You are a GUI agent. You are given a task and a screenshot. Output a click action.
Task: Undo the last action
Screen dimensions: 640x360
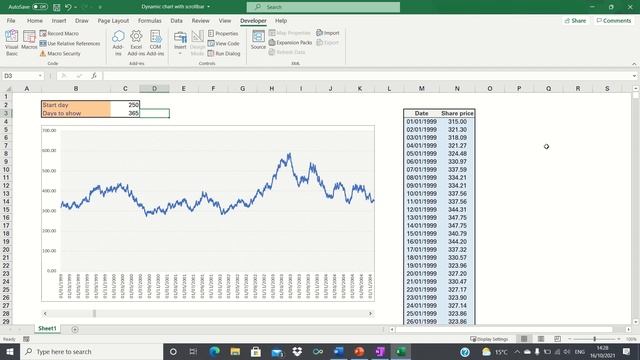click(68, 7)
